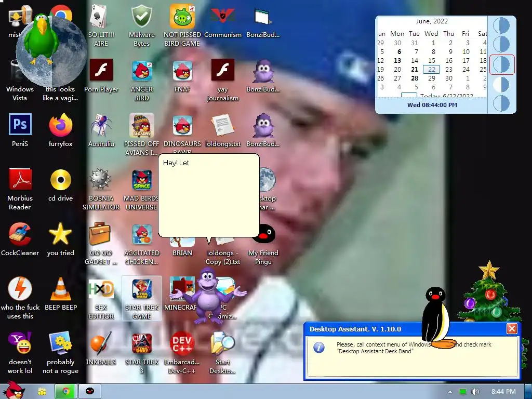Pick date 28 in the calendar
The image size is (532, 399).
pyautogui.click(x=414, y=78)
